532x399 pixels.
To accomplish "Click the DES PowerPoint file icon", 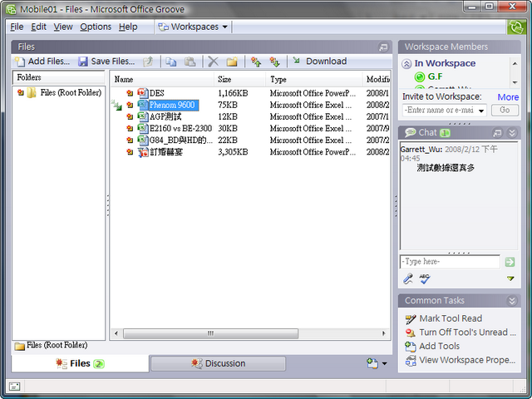I will pyautogui.click(x=143, y=93).
